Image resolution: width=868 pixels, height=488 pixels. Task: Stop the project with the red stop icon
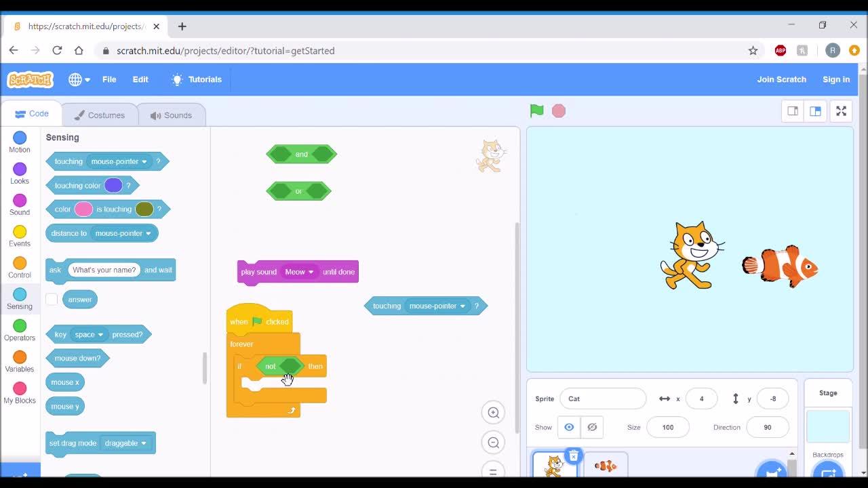pos(559,110)
